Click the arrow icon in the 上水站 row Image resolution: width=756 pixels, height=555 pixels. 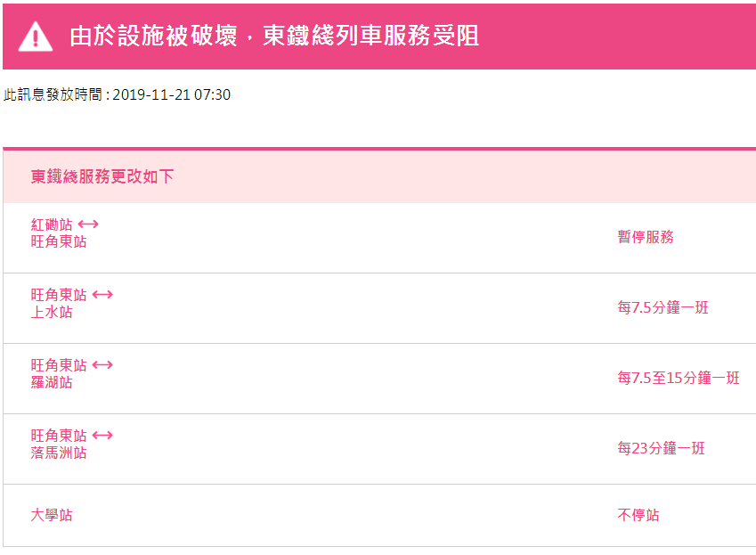coord(102,294)
